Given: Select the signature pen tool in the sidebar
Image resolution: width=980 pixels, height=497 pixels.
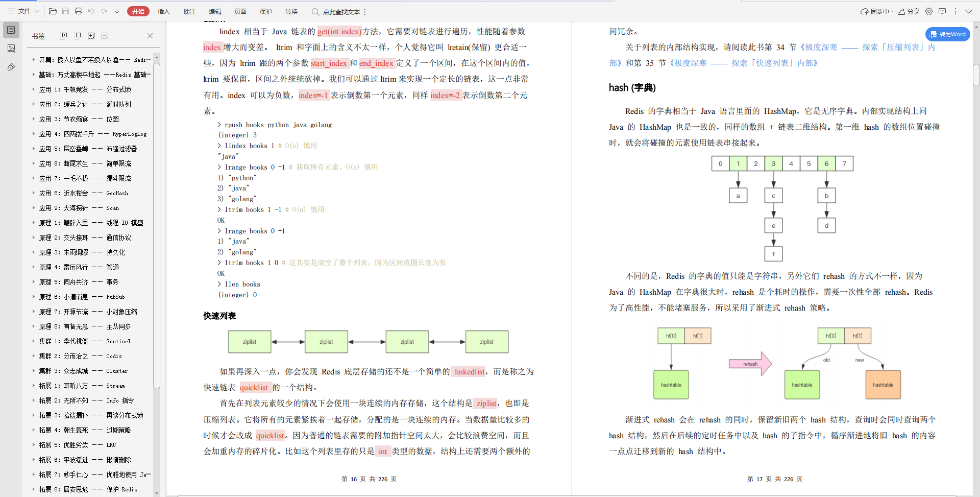Looking at the screenshot, I should 11,67.
